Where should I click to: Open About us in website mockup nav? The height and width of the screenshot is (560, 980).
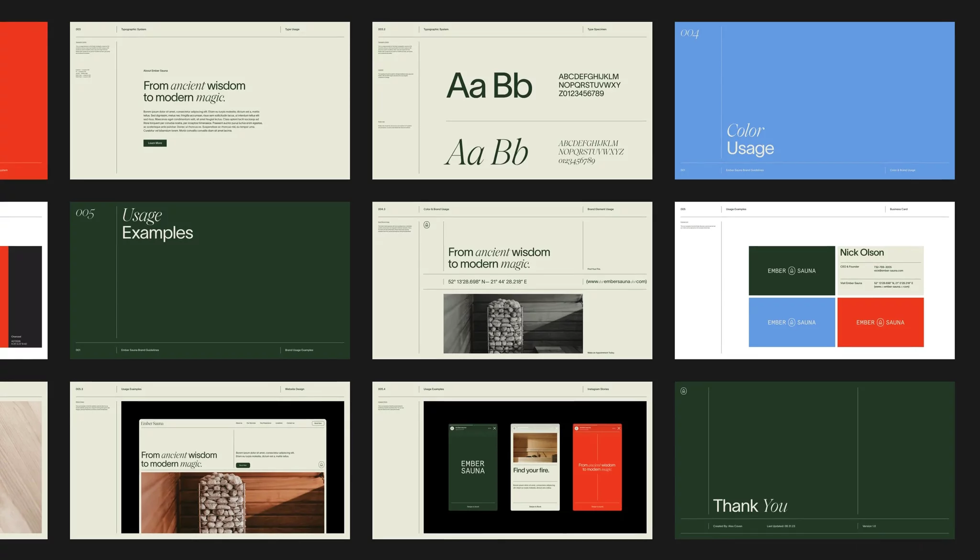(239, 423)
